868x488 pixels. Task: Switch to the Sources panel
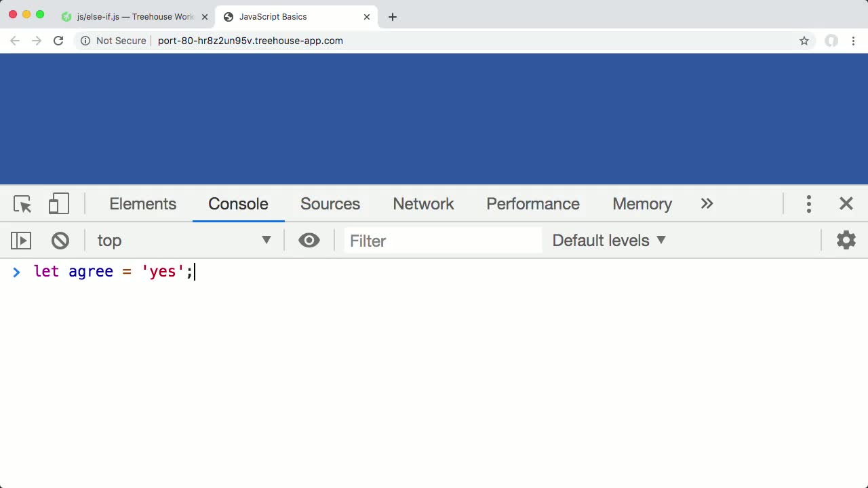330,203
